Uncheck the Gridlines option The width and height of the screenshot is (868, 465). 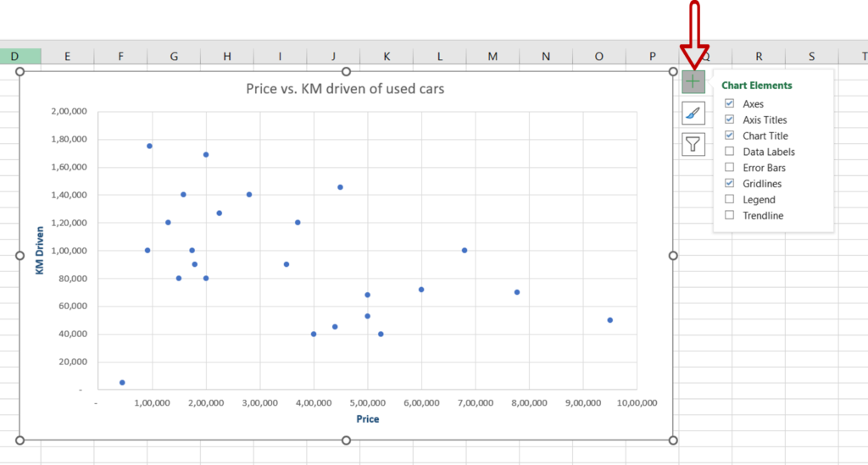tap(729, 183)
